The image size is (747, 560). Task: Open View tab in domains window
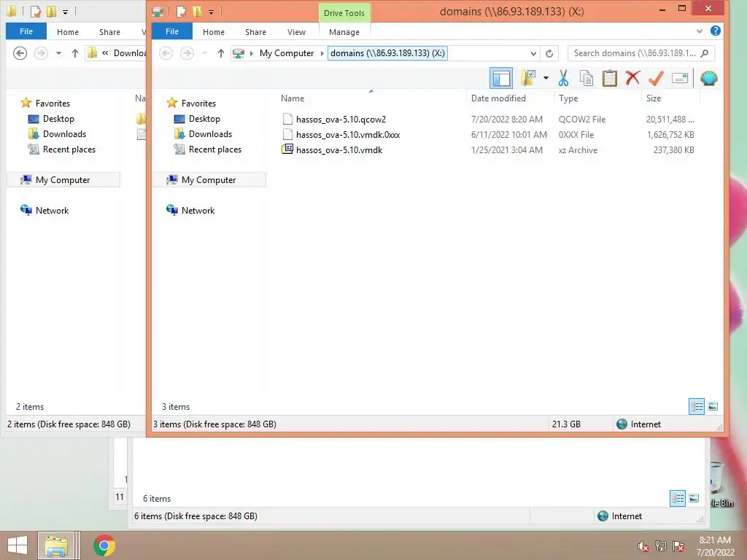pyautogui.click(x=296, y=32)
